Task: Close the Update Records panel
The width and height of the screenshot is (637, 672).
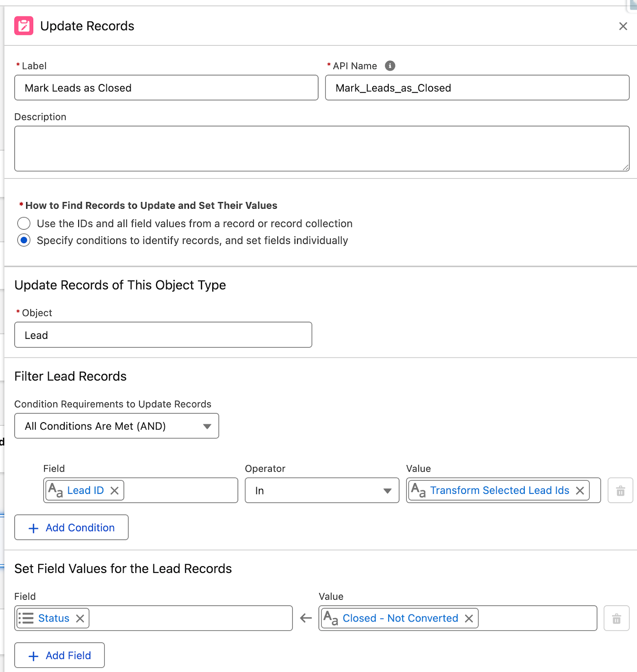Action: 623,26
